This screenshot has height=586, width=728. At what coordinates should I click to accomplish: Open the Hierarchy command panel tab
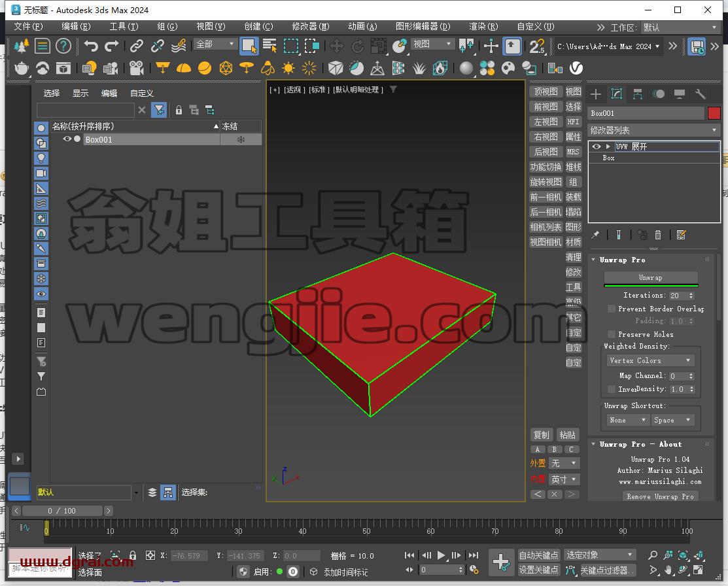[638, 94]
